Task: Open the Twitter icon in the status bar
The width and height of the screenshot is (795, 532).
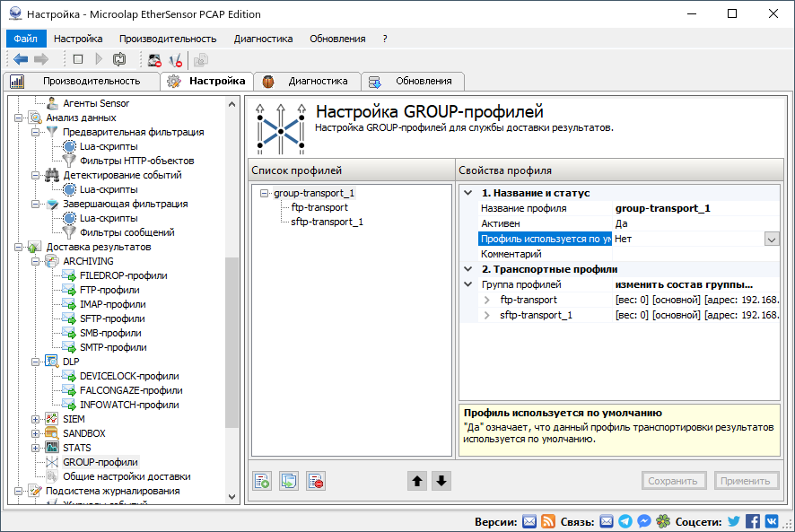Action: 734,520
